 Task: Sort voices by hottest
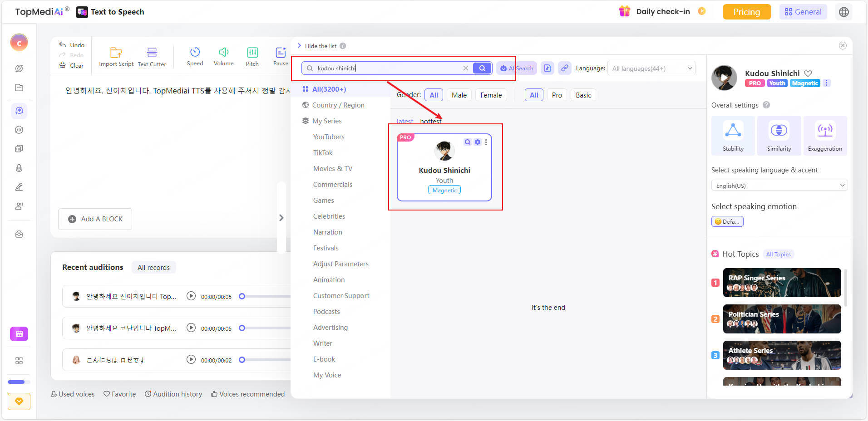(430, 121)
